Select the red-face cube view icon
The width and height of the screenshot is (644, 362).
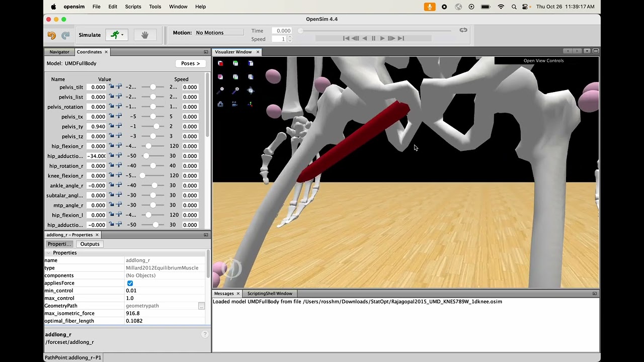pyautogui.click(x=220, y=63)
